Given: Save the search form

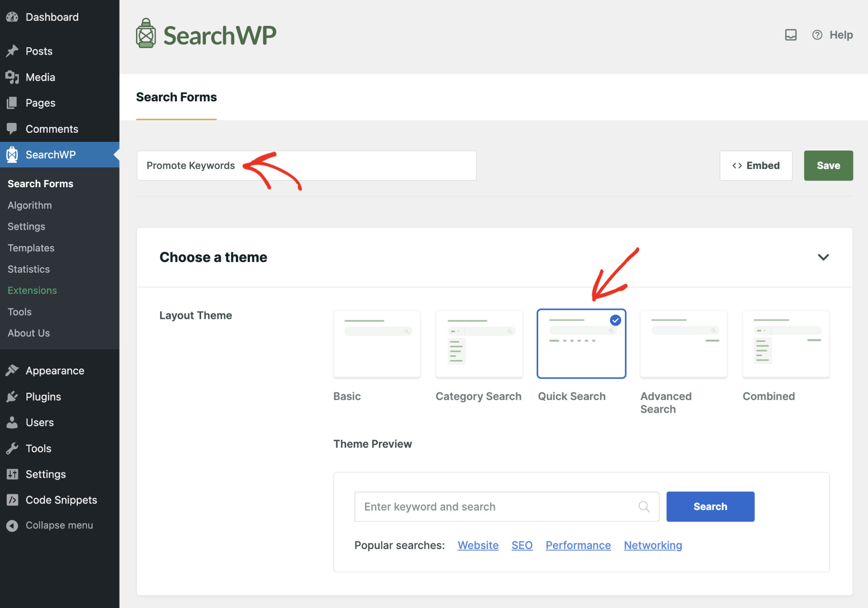Looking at the screenshot, I should (x=828, y=166).
